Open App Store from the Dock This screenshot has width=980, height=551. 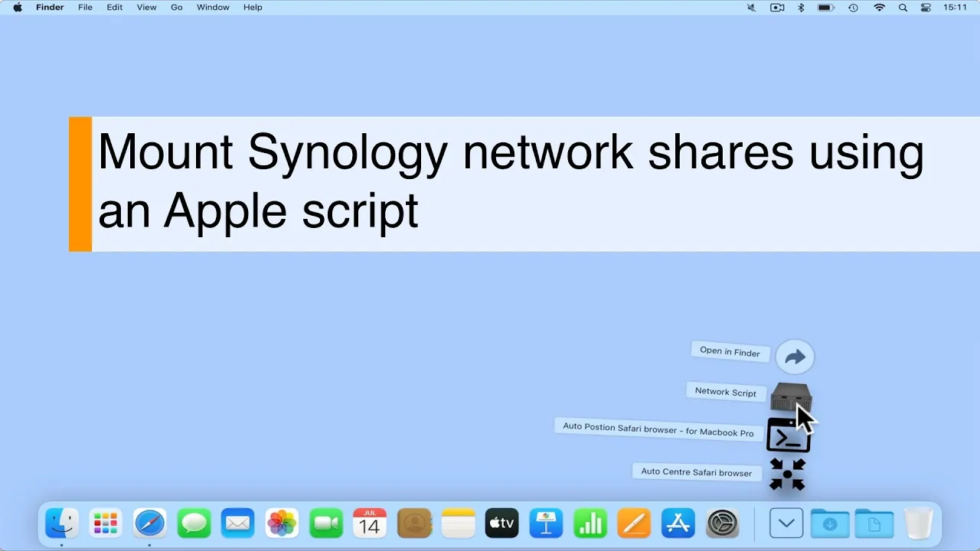pyautogui.click(x=679, y=523)
